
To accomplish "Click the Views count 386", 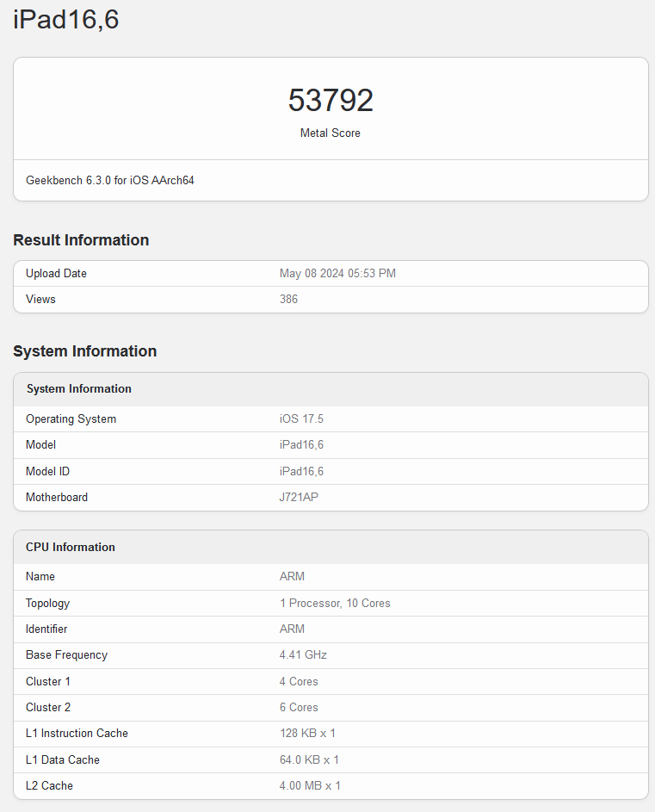I will [288, 300].
